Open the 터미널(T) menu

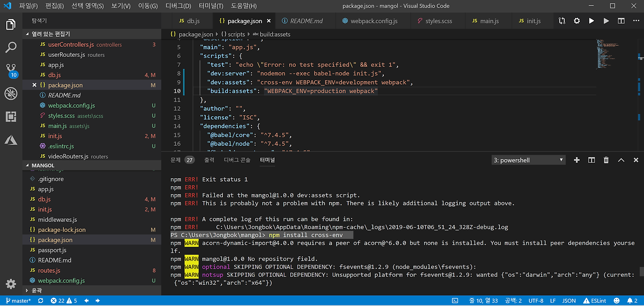[211, 6]
